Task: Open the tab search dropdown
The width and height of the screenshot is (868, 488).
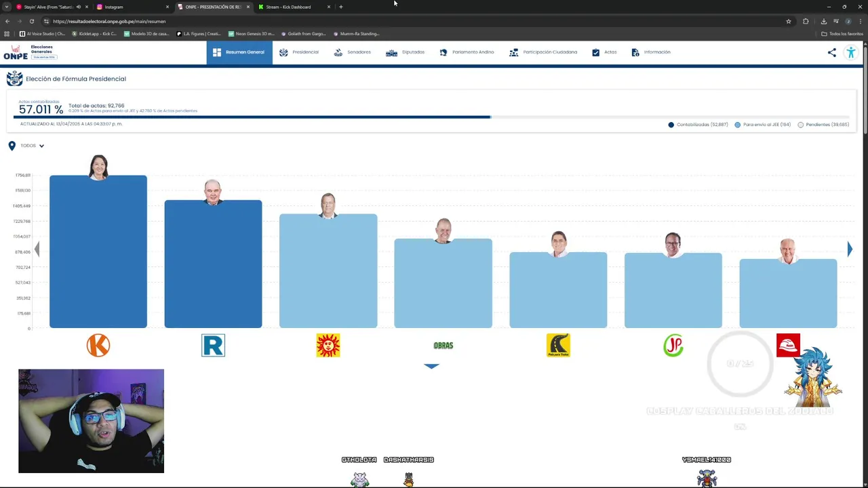Action: tap(7, 7)
